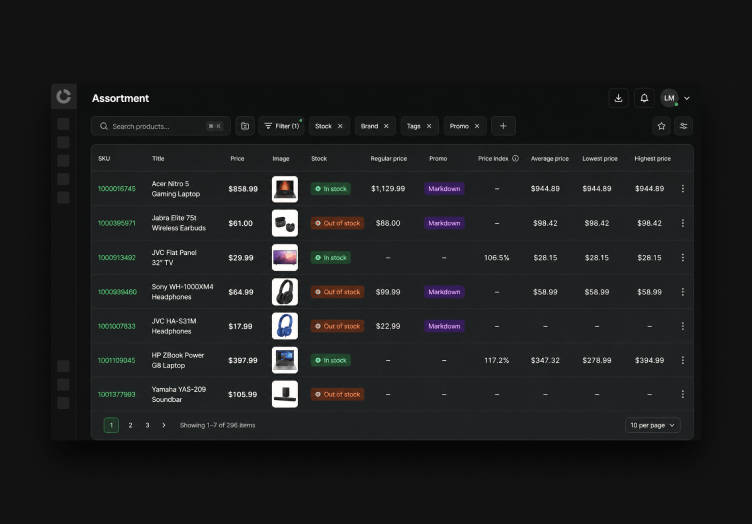Click the Jabra Elite 75t earbuds thumbnail
Image resolution: width=752 pixels, height=524 pixels.
(285, 223)
